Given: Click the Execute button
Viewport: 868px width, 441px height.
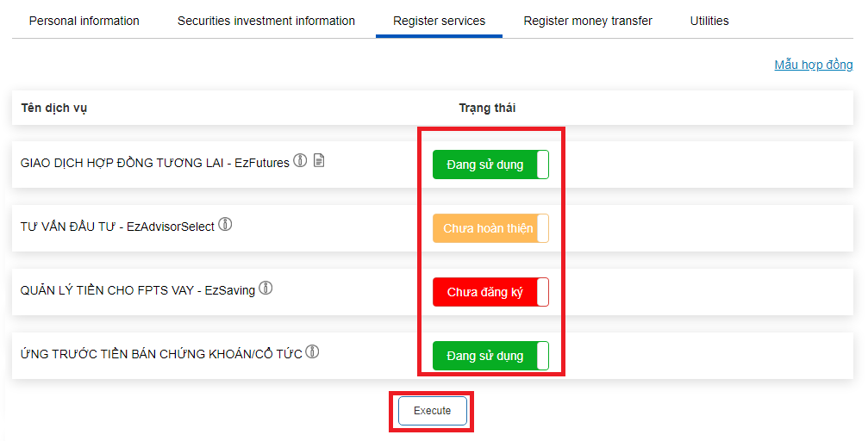Looking at the screenshot, I should (433, 411).
